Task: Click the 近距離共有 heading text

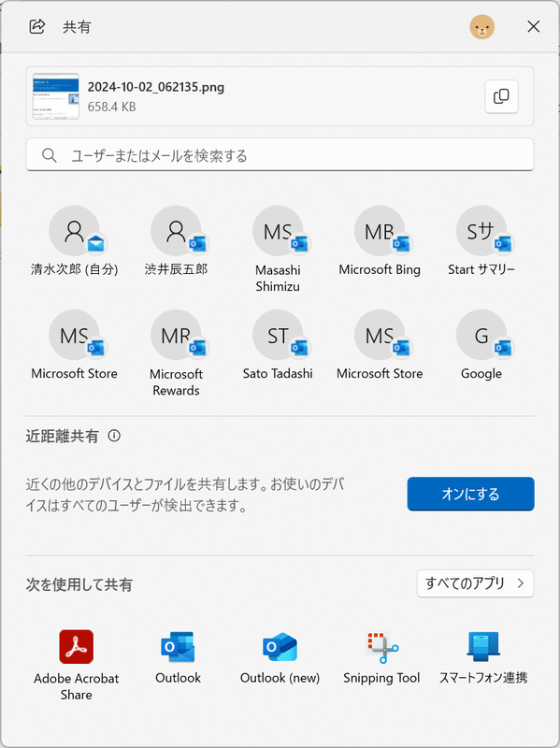Action: [x=62, y=436]
